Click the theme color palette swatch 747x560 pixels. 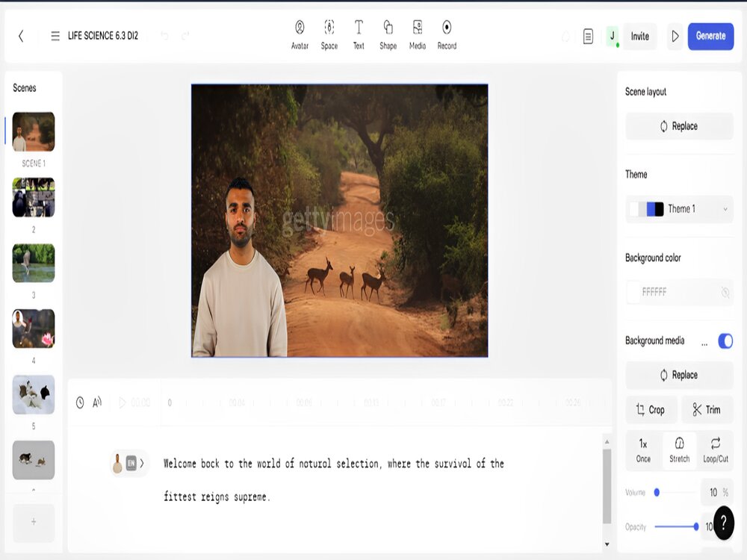[x=646, y=209]
